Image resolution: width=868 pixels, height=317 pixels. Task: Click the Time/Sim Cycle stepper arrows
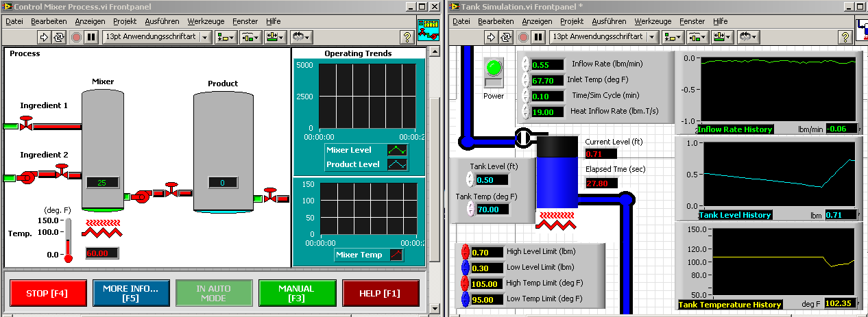pyautogui.click(x=527, y=96)
